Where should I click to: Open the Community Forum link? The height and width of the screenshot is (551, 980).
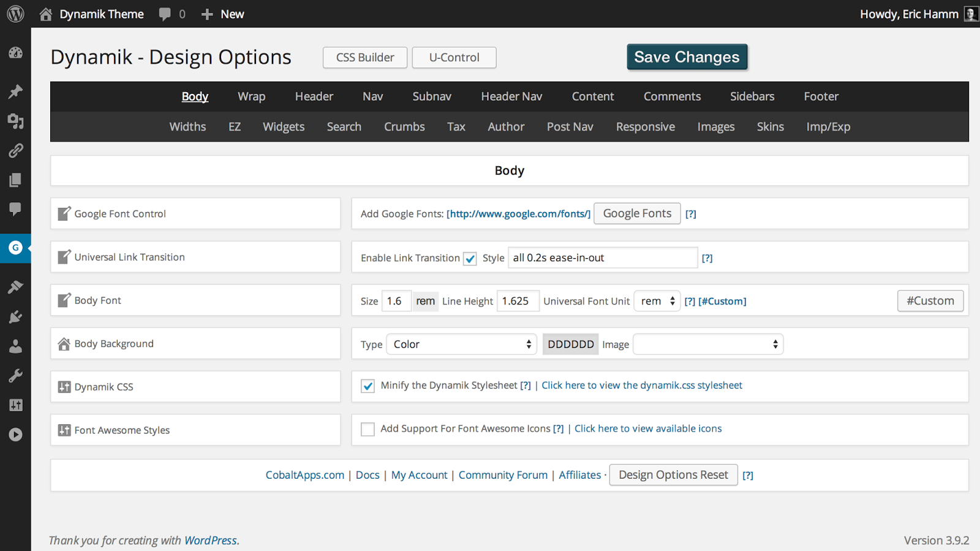tap(503, 475)
